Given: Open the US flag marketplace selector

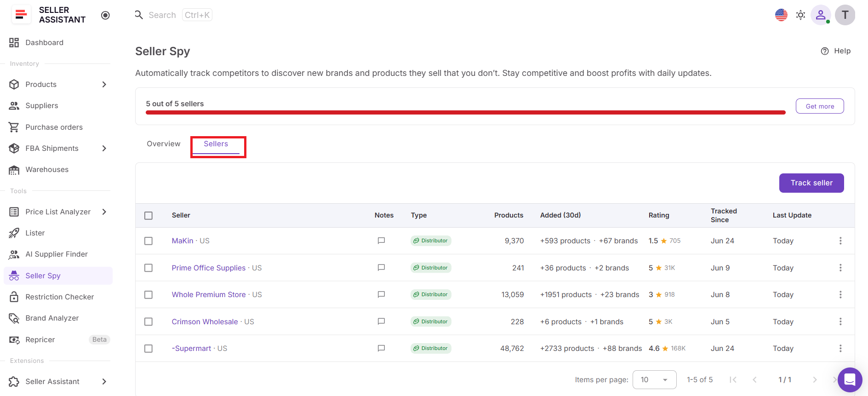Looking at the screenshot, I should pos(781,15).
